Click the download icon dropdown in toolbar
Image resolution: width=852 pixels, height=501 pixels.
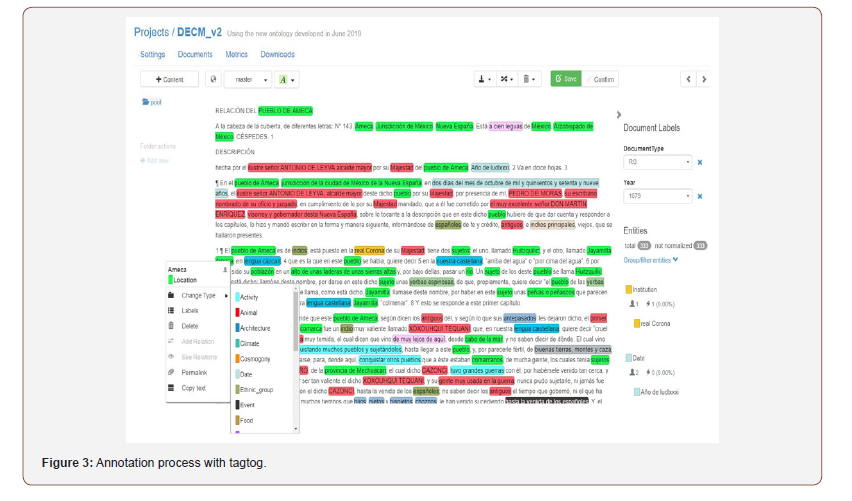(x=484, y=79)
